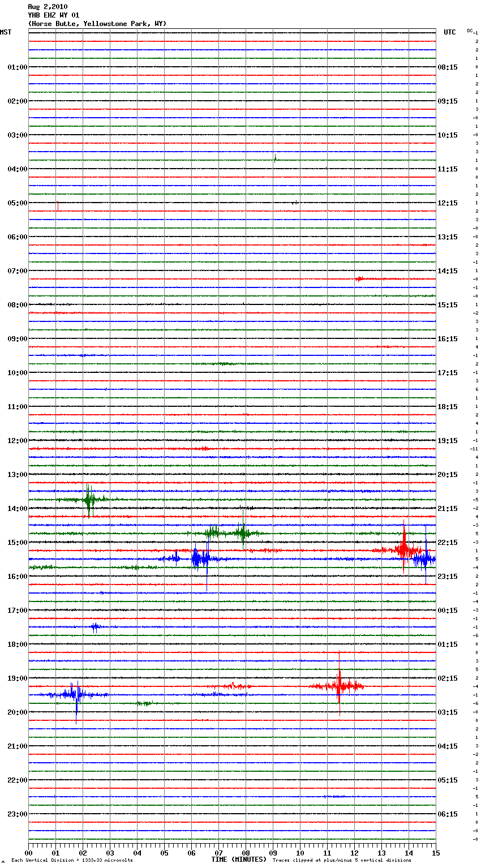Click the '21:00' MST hour label
The image size is (481, 868).
pyautogui.click(x=18, y=746)
